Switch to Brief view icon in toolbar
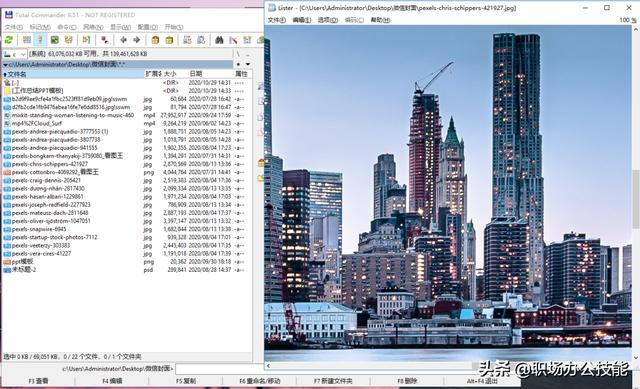 point(27,40)
